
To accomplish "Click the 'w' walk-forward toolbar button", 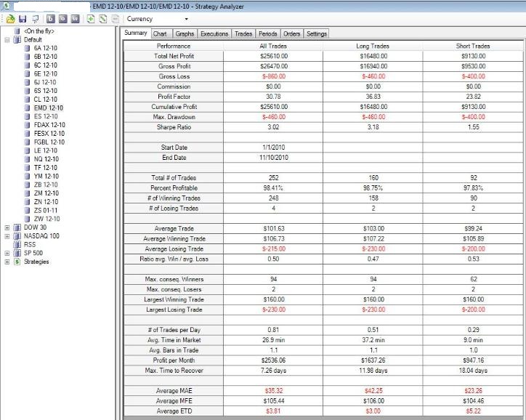I will coord(76,19).
